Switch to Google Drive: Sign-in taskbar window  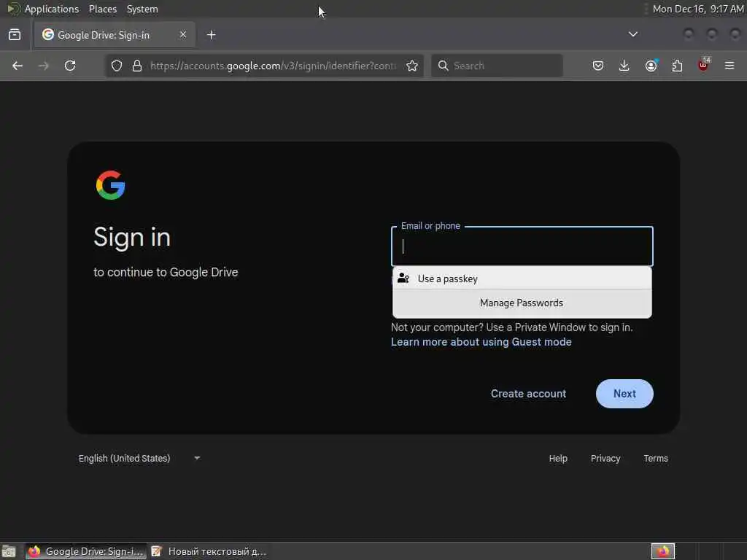pyautogui.click(x=86, y=551)
